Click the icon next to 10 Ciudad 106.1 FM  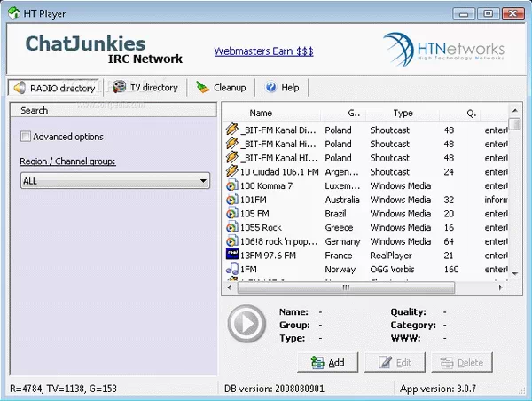pos(232,171)
